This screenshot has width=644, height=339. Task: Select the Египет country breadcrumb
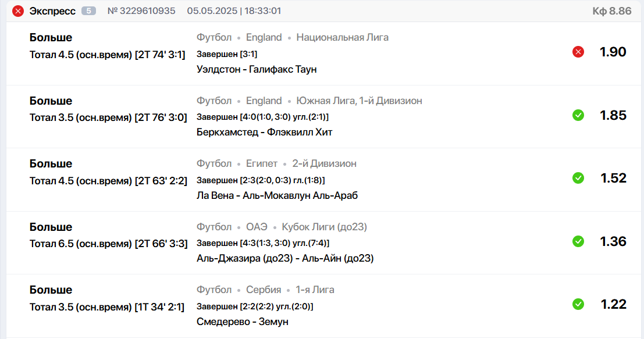coord(262,163)
